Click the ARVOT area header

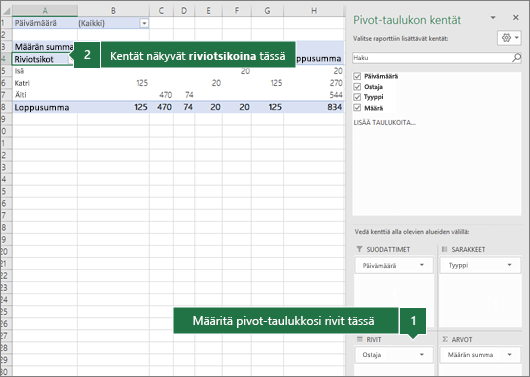click(x=462, y=339)
